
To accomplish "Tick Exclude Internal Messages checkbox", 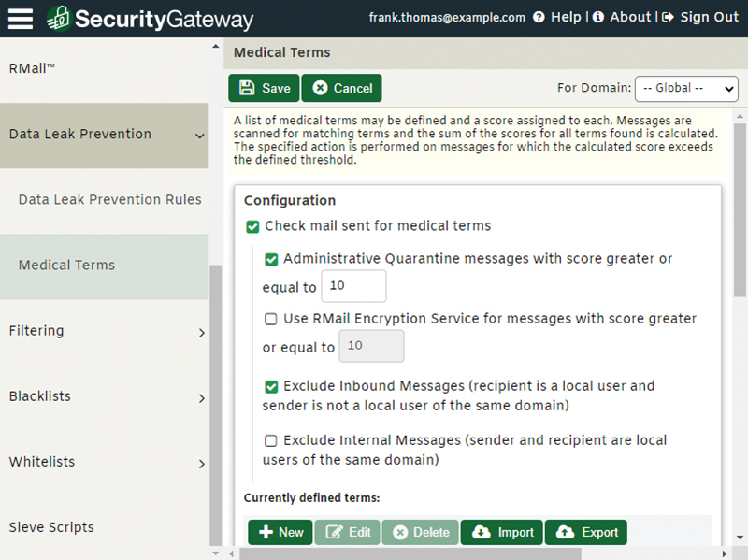I will point(271,440).
